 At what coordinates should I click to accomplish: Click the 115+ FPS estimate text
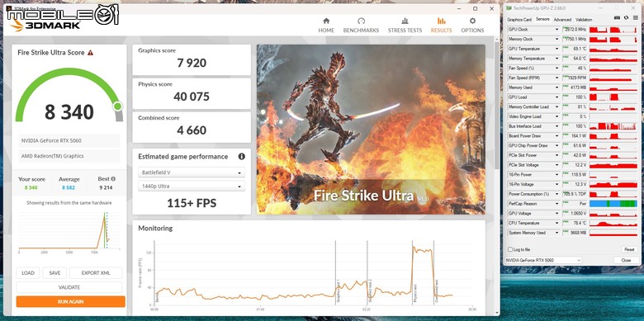192,203
